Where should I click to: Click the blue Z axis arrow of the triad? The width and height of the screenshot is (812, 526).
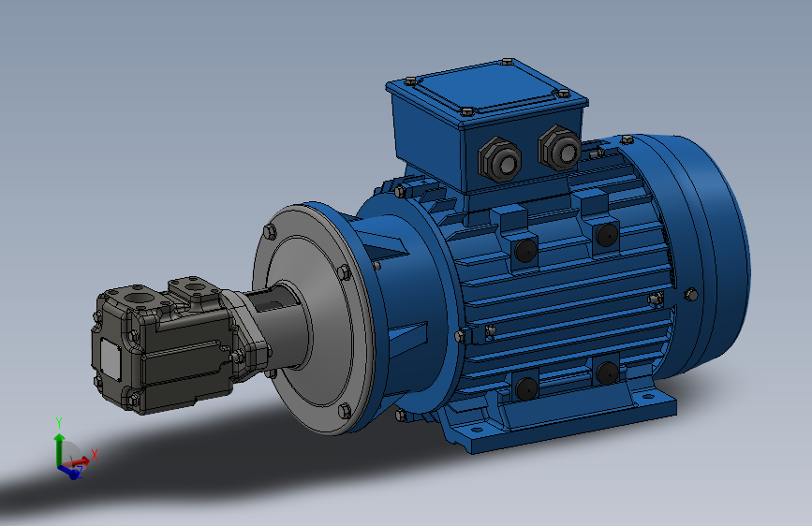click(x=69, y=472)
